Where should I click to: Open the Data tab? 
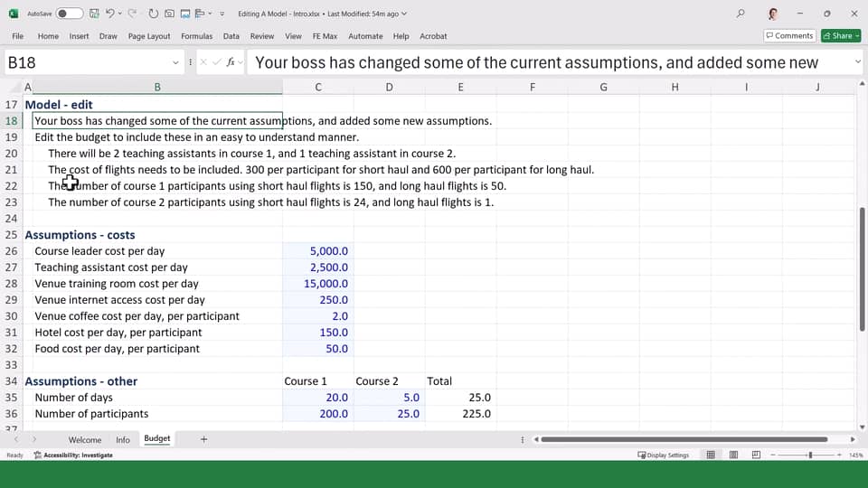[x=231, y=36]
